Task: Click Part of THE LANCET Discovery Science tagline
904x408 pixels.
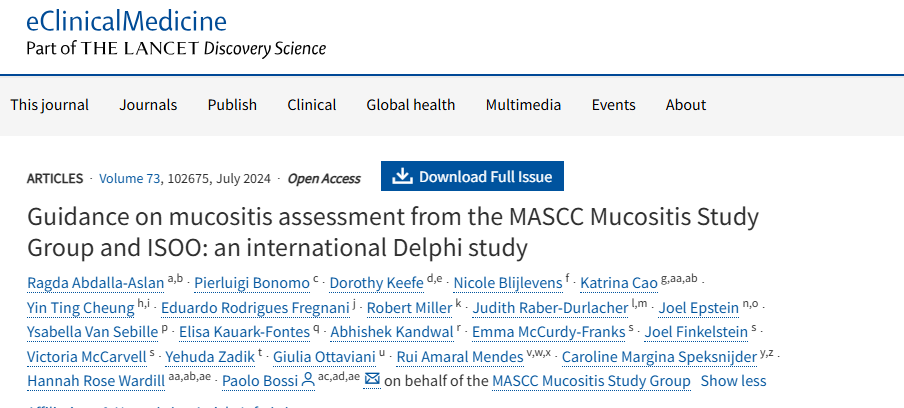Action: point(176,48)
